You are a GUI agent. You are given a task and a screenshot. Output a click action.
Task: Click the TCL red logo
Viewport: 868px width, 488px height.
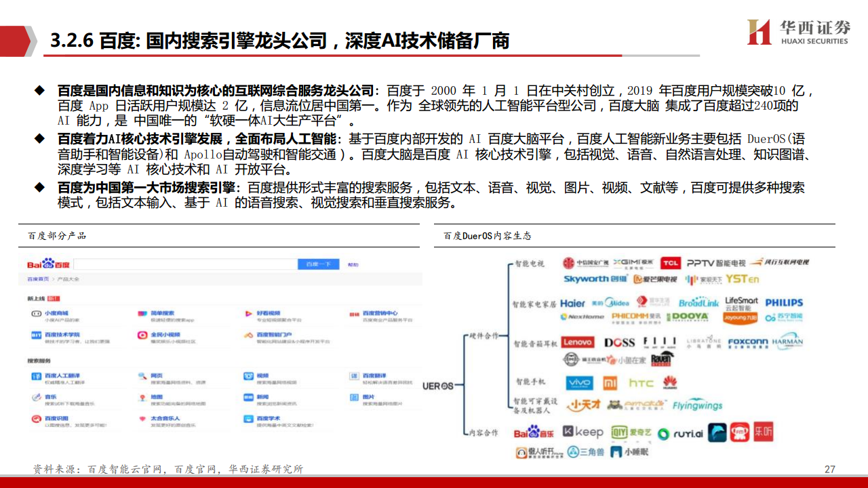point(670,263)
